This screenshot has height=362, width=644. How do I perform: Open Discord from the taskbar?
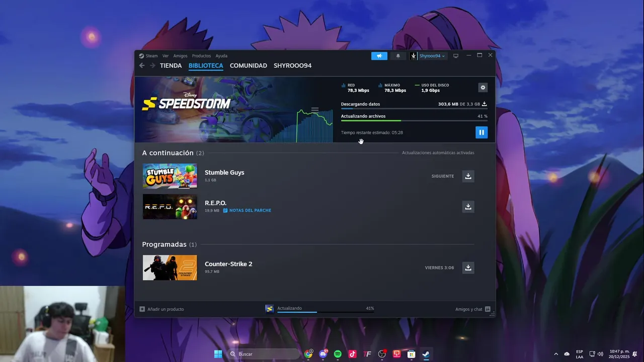[x=323, y=354]
